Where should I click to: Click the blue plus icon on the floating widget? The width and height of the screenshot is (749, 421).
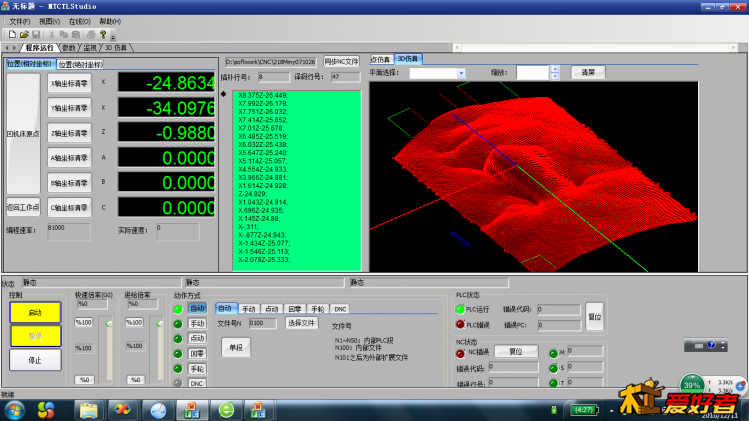pyautogui.click(x=741, y=385)
